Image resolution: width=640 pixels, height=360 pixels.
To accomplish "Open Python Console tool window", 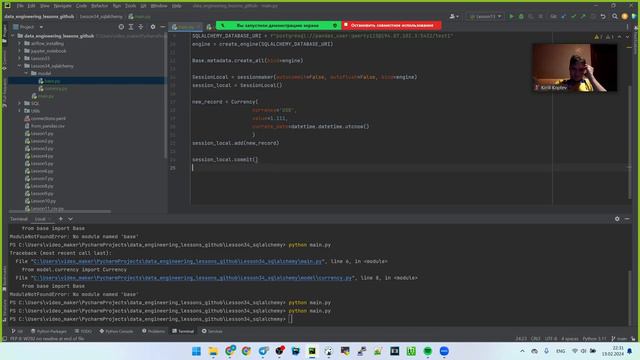I will point(116,331).
